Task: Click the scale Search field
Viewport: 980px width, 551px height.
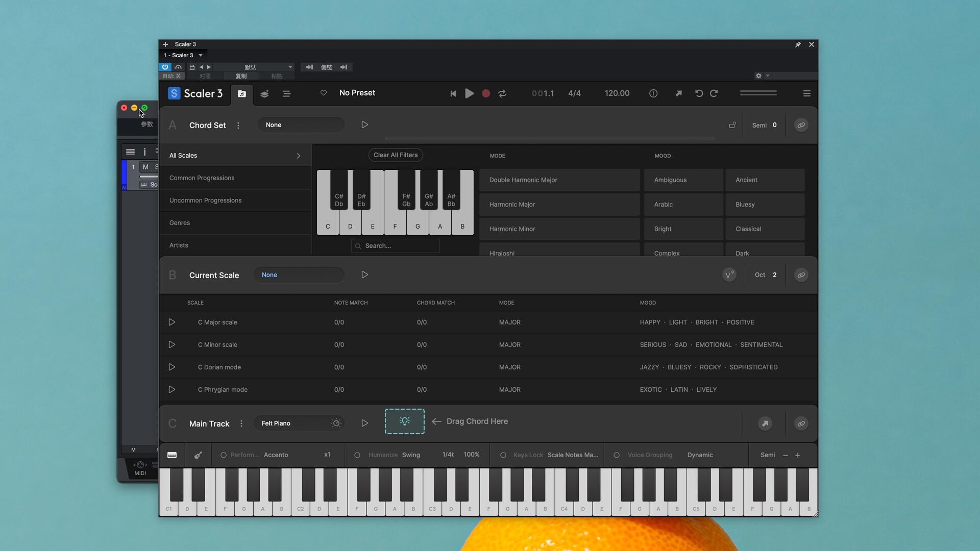Action: [396, 246]
